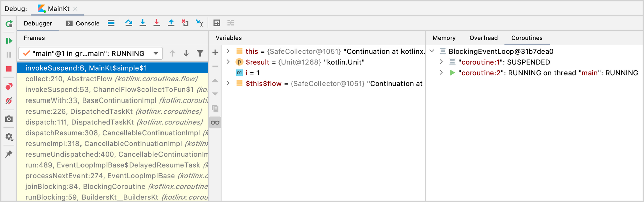Click the Force Step Into red arrow
Viewport: 644px width, 202px height.
click(x=157, y=23)
